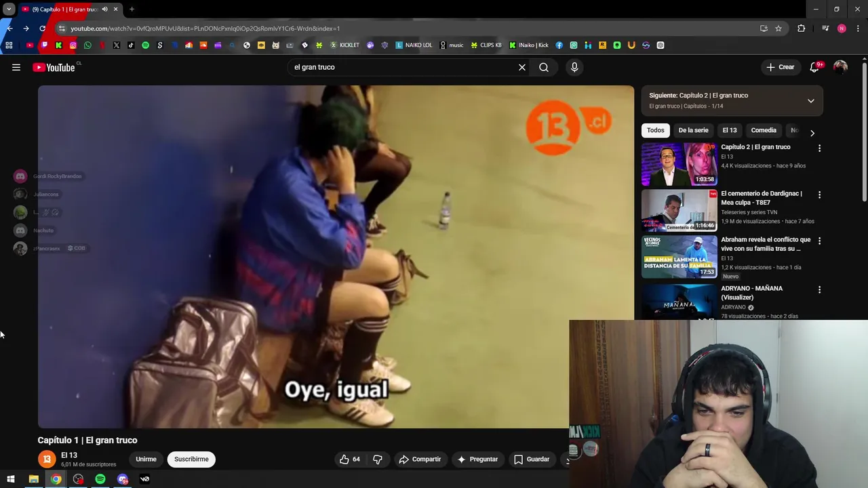
Task: Go to the YouTube home logo
Action: [54, 67]
